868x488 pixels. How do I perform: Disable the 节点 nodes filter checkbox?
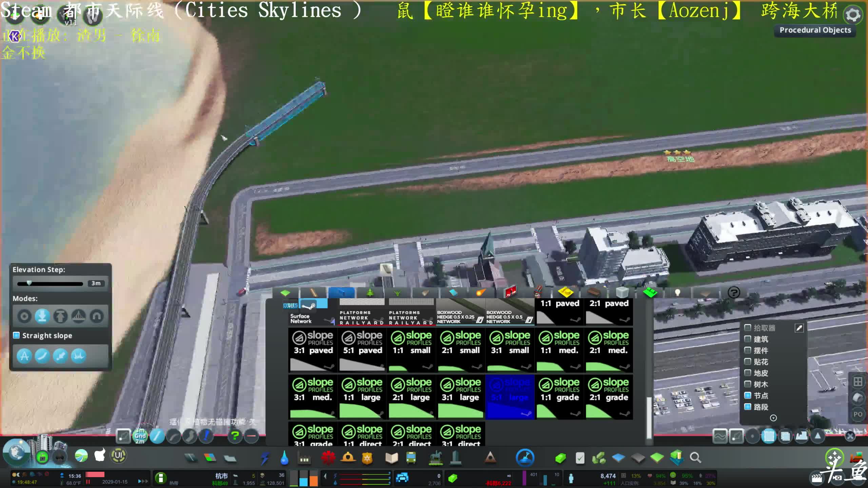coord(747,395)
